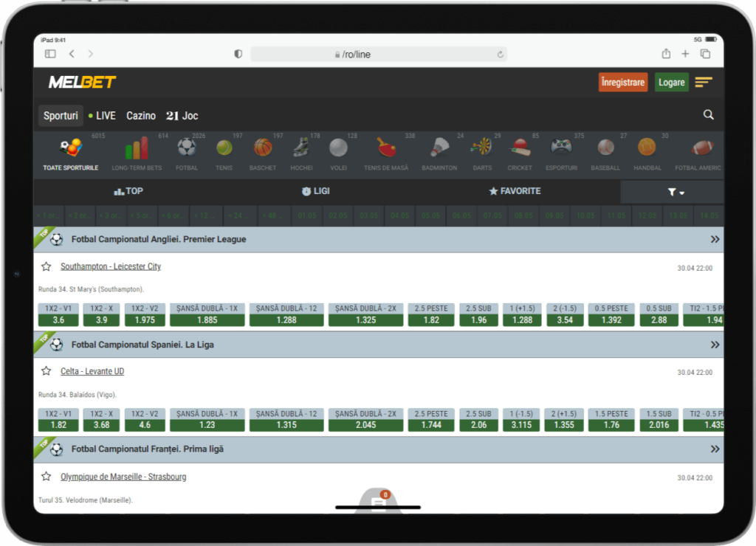Favorite the Southampton - Leicester City match

click(47, 266)
